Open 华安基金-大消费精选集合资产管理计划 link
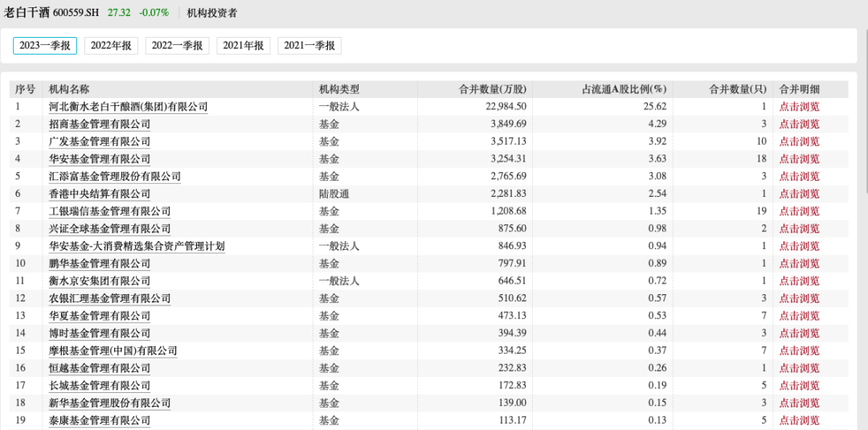This screenshot has width=868, height=430. 137,246
